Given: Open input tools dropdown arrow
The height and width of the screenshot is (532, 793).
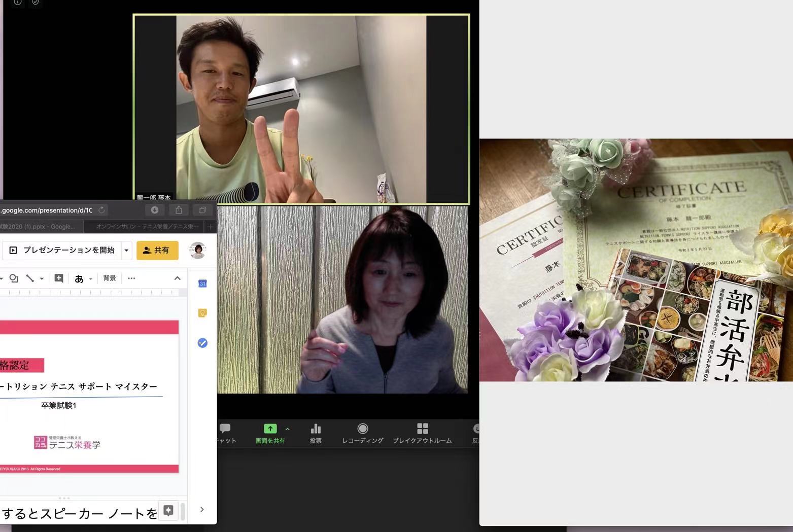Looking at the screenshot, I should pyautogui.click(x=91, y=279).
